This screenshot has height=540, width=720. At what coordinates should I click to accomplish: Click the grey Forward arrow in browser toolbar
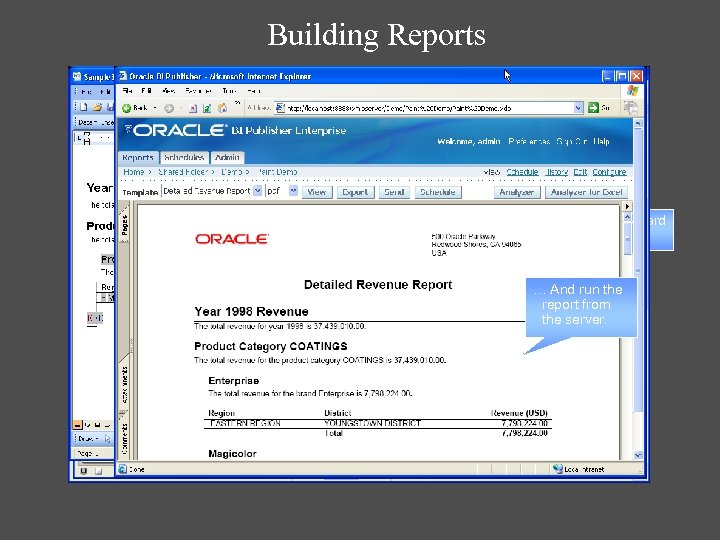[x=169, y=108]
